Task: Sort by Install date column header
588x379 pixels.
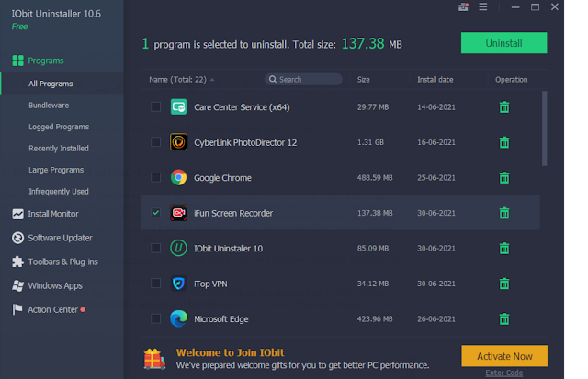Action: [435, 80]
